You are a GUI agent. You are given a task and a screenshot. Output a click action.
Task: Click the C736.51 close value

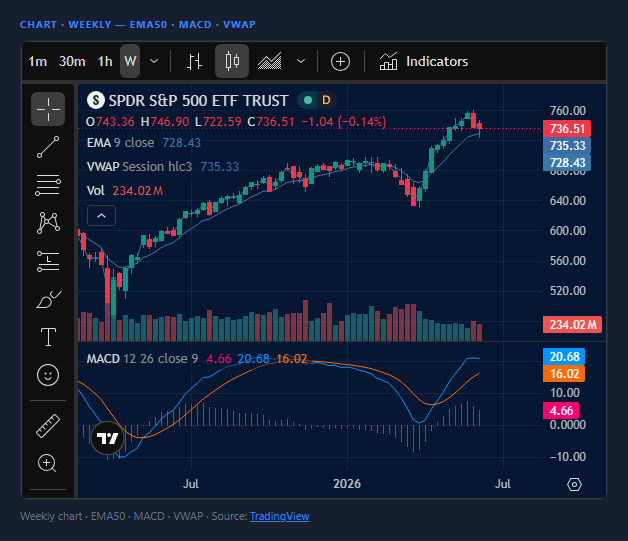271,122
